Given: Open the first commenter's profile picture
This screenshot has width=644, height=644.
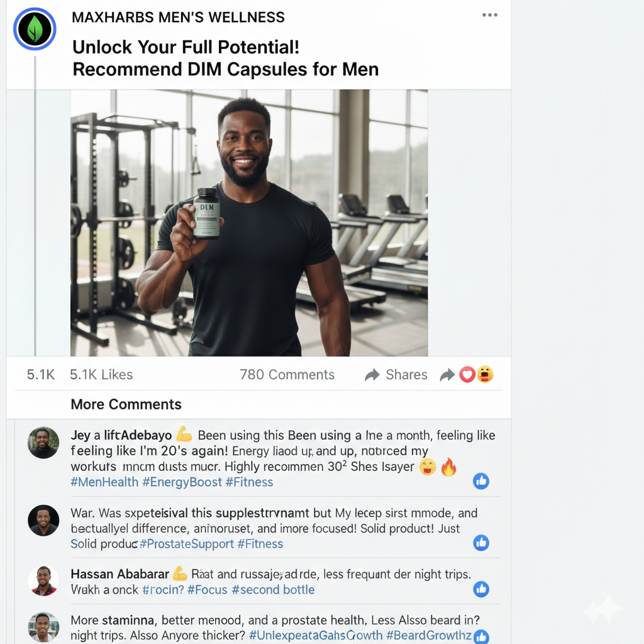Looking at the screenshot, I should 43,443.
